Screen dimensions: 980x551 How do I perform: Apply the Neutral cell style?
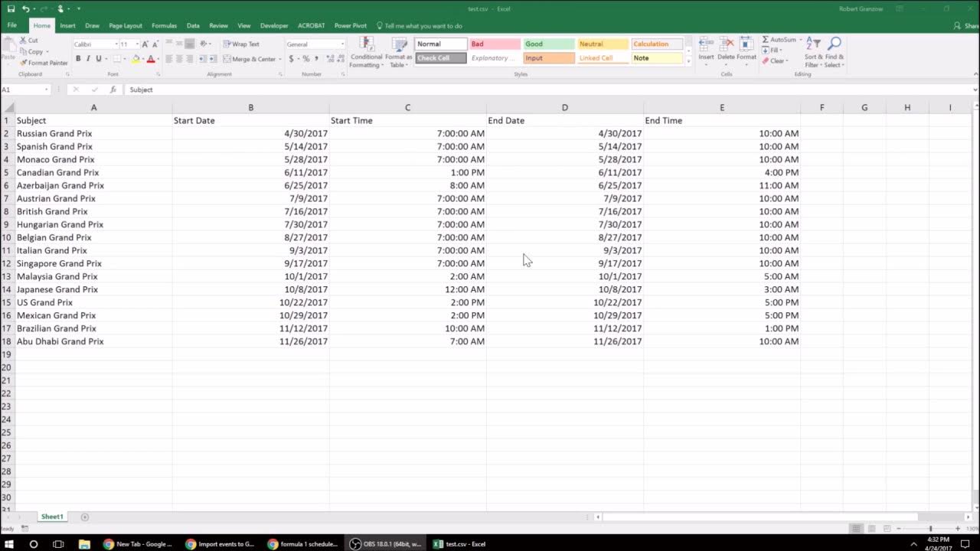(x=603, y=44)
